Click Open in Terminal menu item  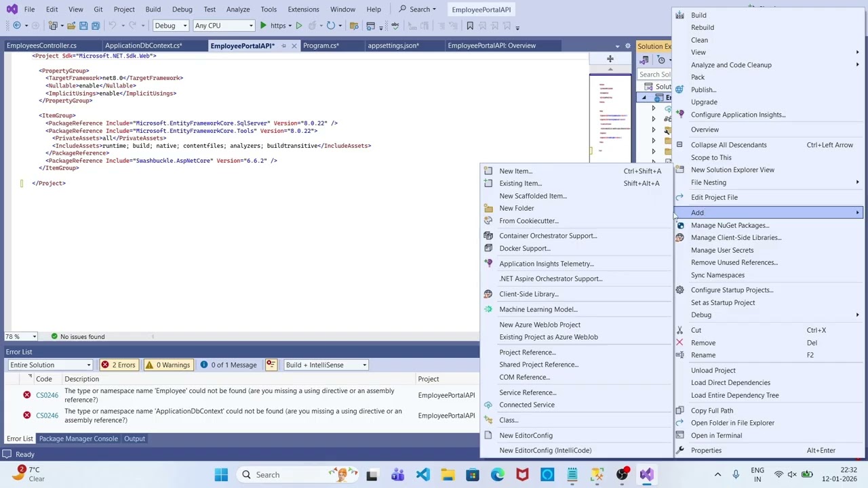pos(716,436)
